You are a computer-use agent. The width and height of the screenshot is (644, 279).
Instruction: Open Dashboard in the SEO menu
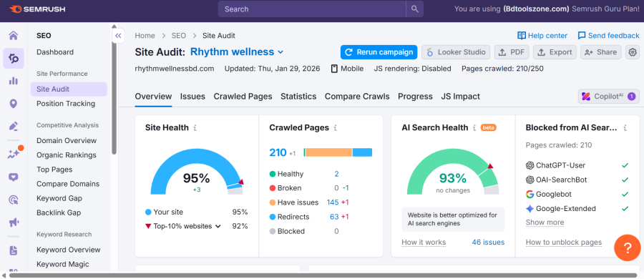click(55, 52)
